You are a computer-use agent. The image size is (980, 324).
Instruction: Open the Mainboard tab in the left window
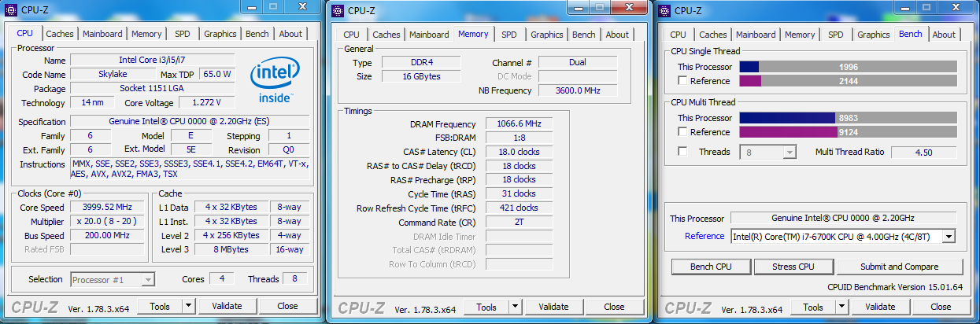pos(102,34)
